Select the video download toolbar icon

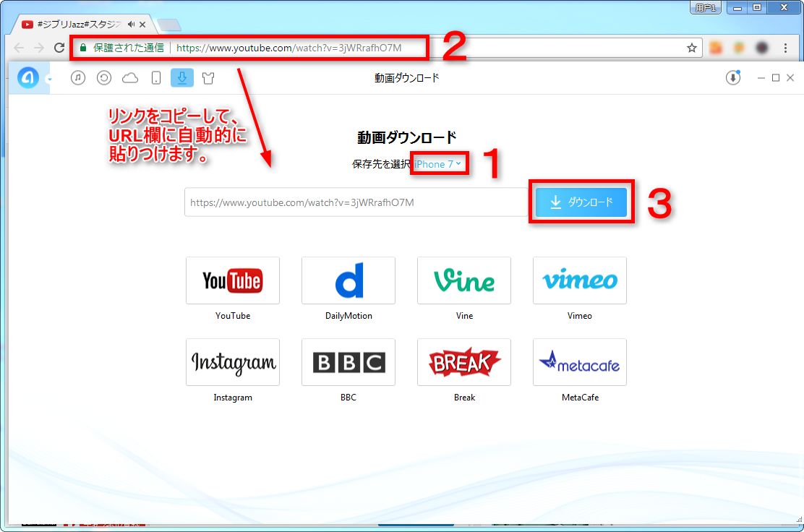pos(182,78)
